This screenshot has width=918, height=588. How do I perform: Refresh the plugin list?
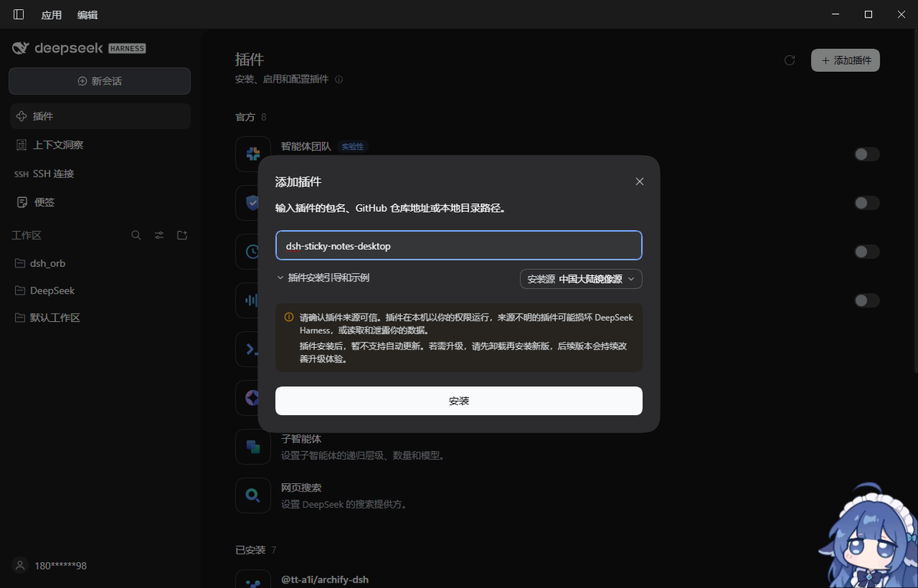click(789, 60)
